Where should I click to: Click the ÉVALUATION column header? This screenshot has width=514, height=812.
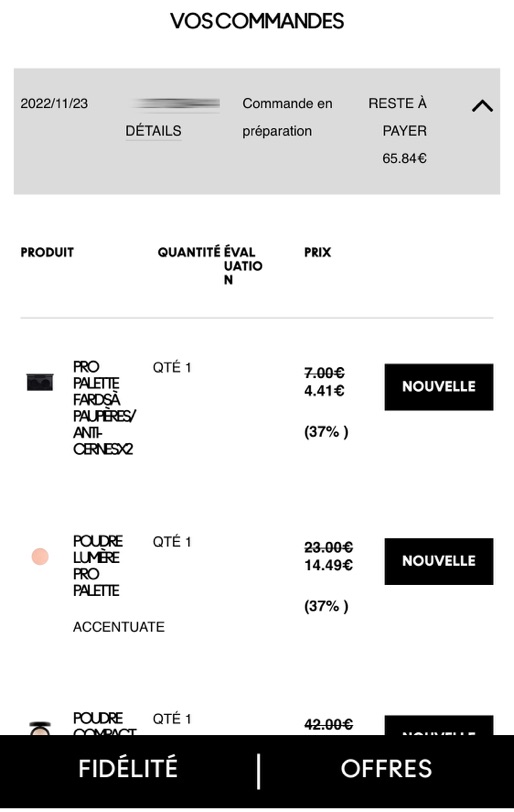click(243, 266)
